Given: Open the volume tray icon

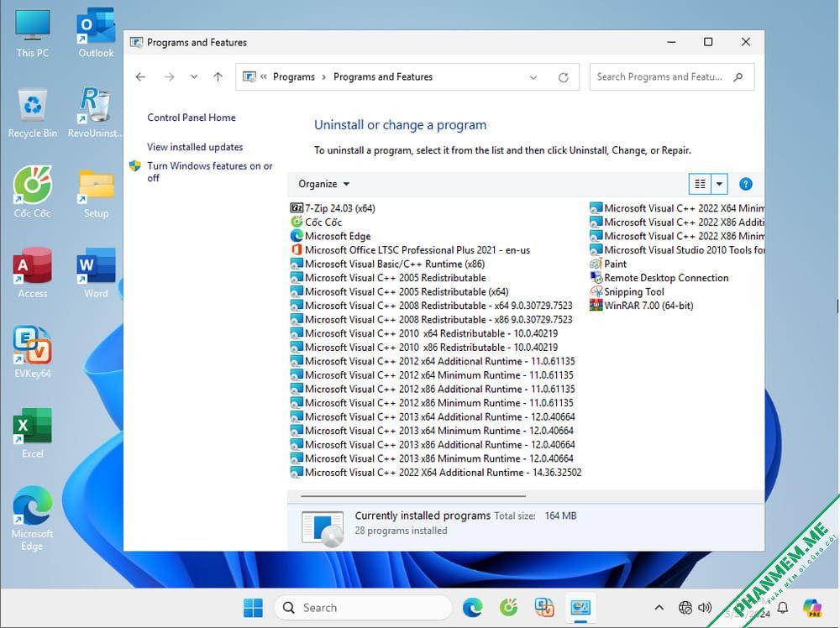Looking at the screenshot, I should [x=705, y=608].
